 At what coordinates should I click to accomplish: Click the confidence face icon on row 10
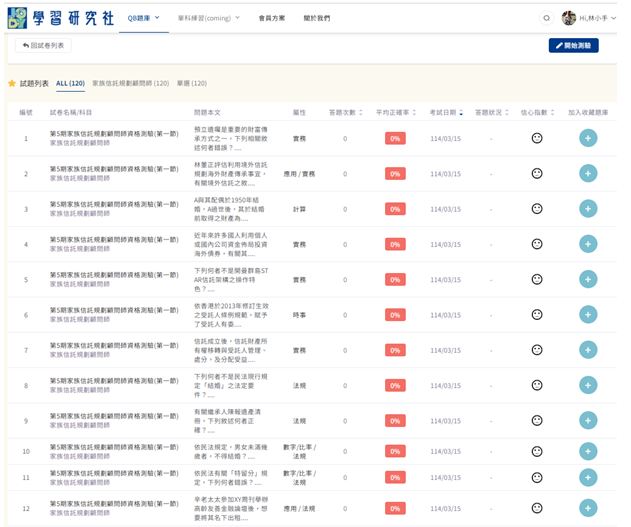(x=537, y=452)
